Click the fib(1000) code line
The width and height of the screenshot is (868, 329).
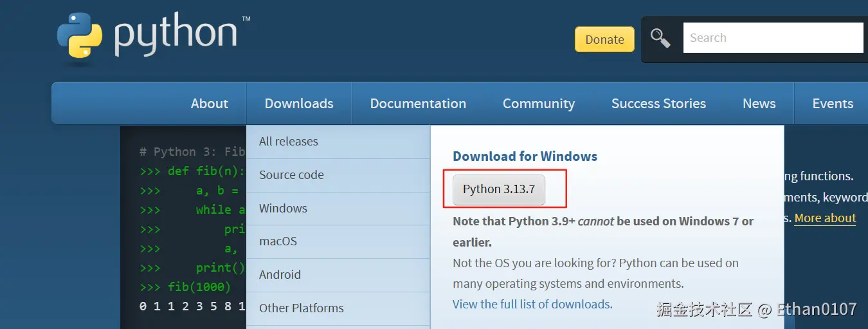(199, 287)
